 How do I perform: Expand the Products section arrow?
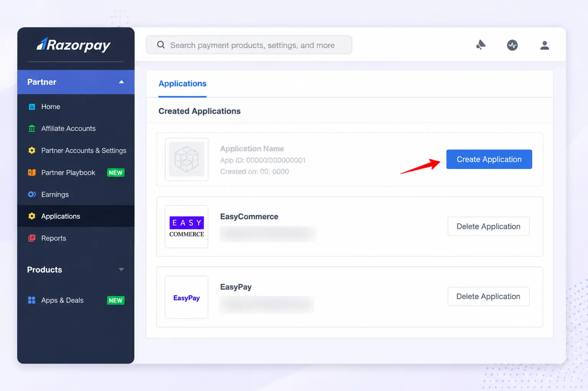click(121, 269)
